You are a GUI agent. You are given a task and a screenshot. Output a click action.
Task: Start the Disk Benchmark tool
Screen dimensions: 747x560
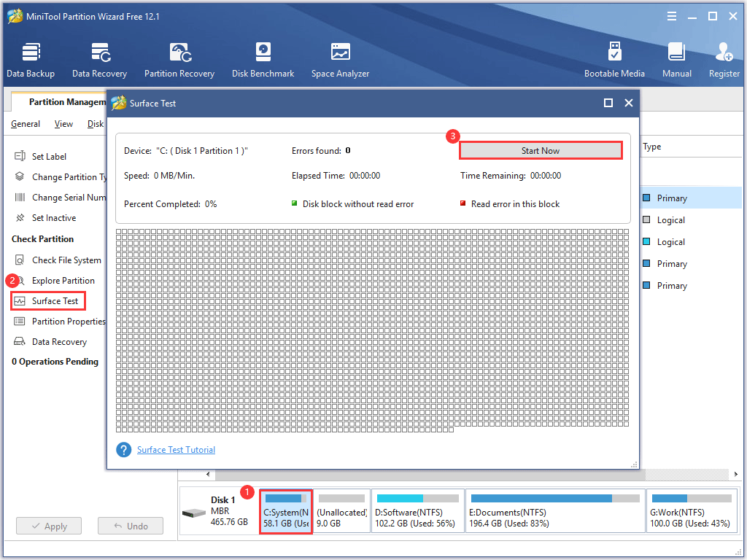click(x=263, y=60)
